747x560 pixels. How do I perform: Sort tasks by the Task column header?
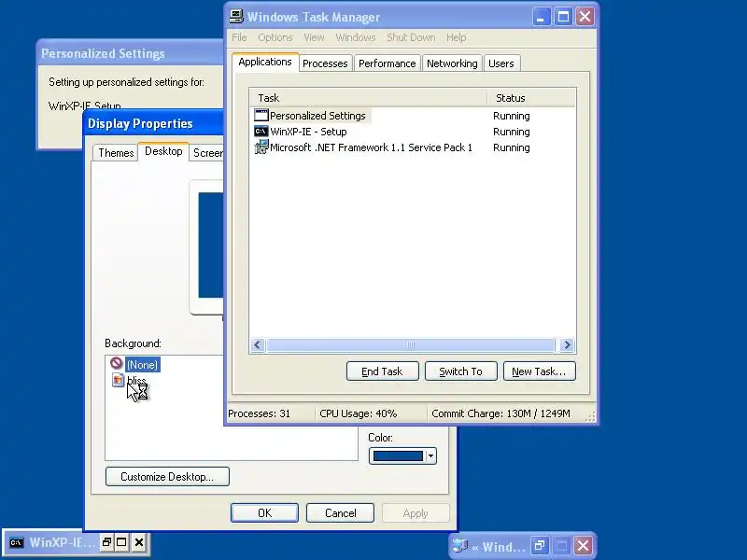tap(368, 98)
